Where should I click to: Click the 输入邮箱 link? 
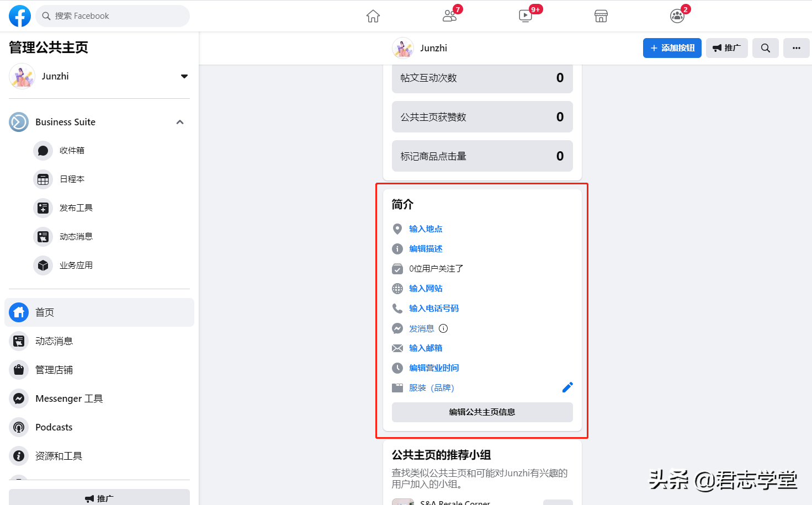tap(426, 348)
